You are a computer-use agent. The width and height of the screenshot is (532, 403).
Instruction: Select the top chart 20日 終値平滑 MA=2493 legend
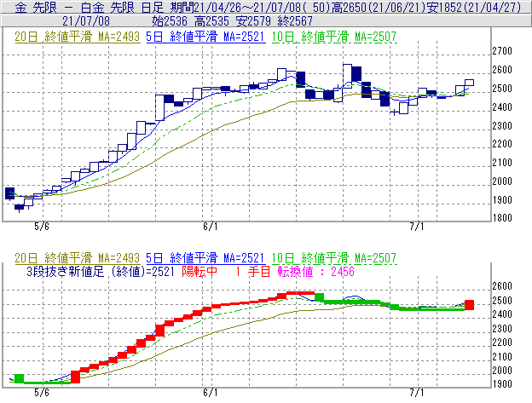pyautogui.click(x=78, y=37)
